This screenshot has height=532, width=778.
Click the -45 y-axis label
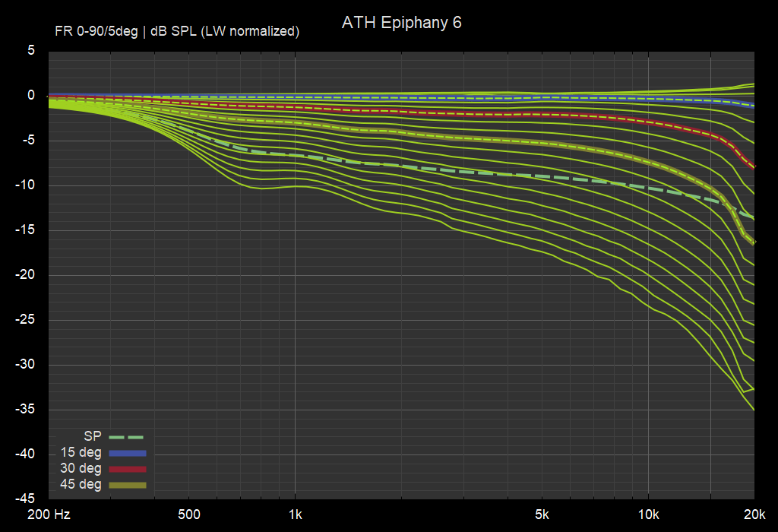[x=25, y=499]
